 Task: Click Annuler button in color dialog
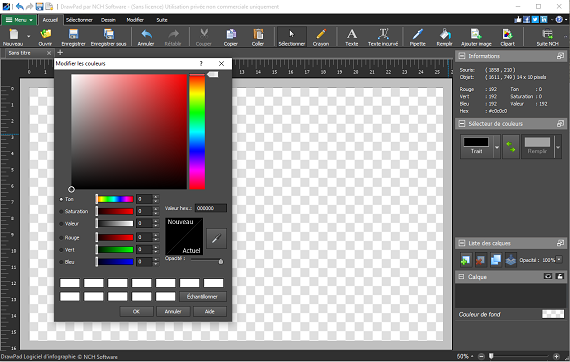coord(173,311)
